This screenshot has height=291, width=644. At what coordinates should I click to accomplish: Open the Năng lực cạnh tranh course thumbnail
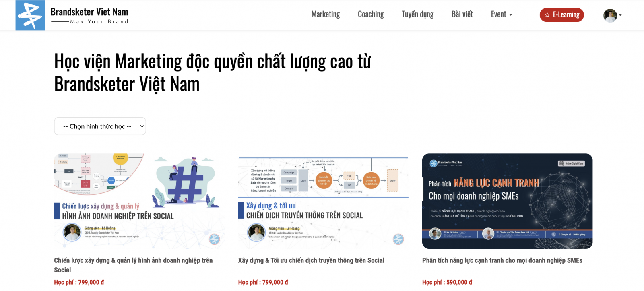pos(507,201)
